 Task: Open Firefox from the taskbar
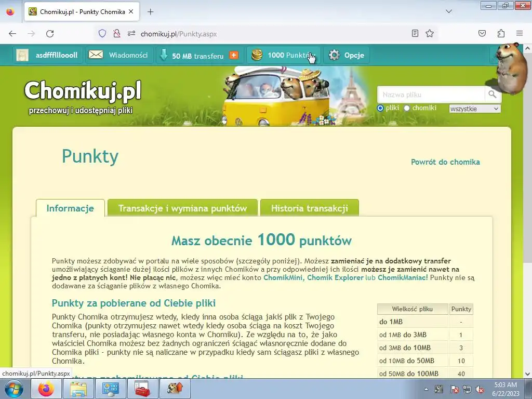[46, 389]
